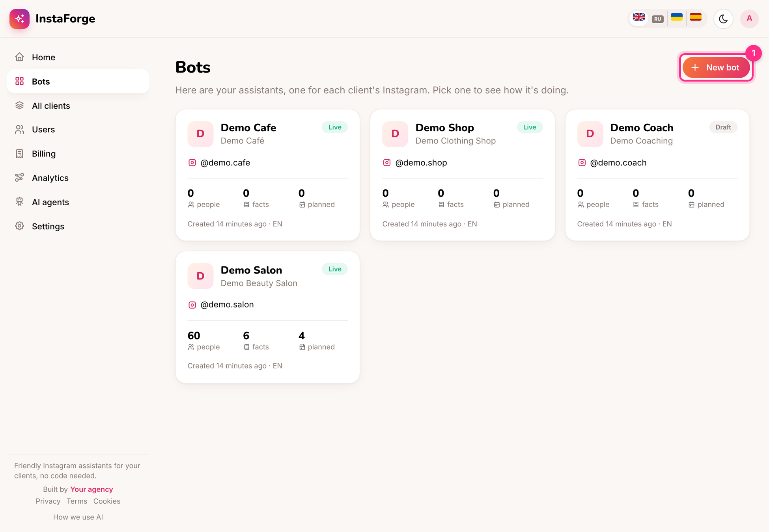
Task: Click the Home house icon
Action: tap(19, 57)
